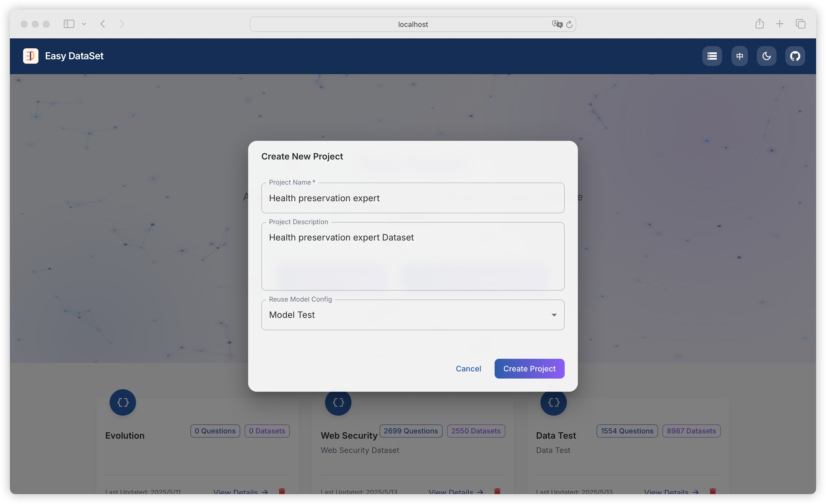Reload the page in address bar

coord(569,24)
